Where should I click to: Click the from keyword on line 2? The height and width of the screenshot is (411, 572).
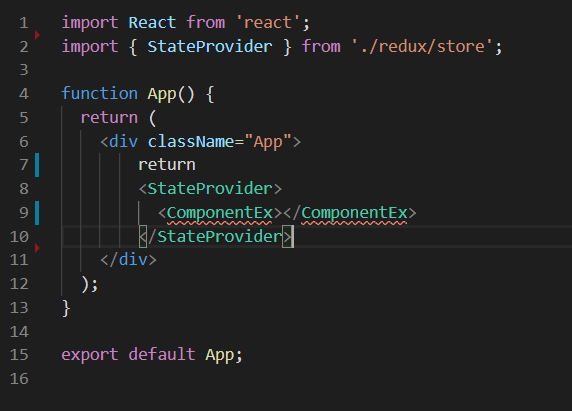point(321,47)
